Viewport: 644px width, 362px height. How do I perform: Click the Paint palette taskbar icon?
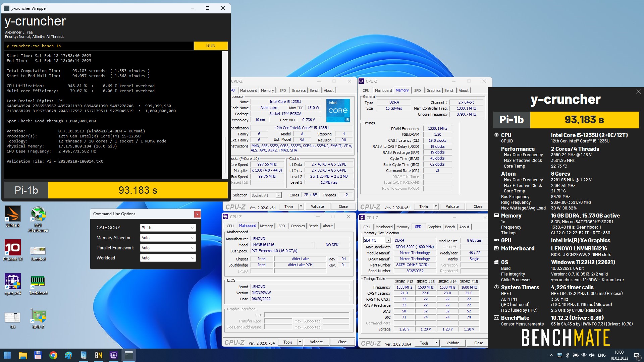pos(68,355)
